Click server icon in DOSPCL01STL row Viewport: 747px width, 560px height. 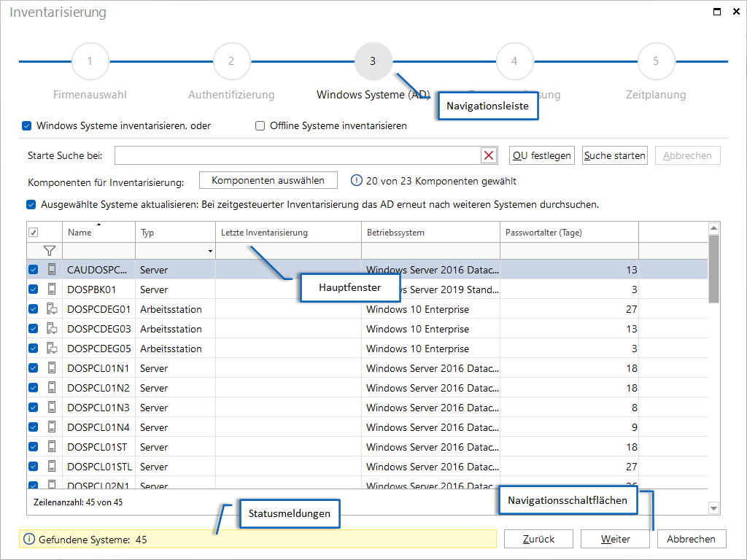[52, 466]
